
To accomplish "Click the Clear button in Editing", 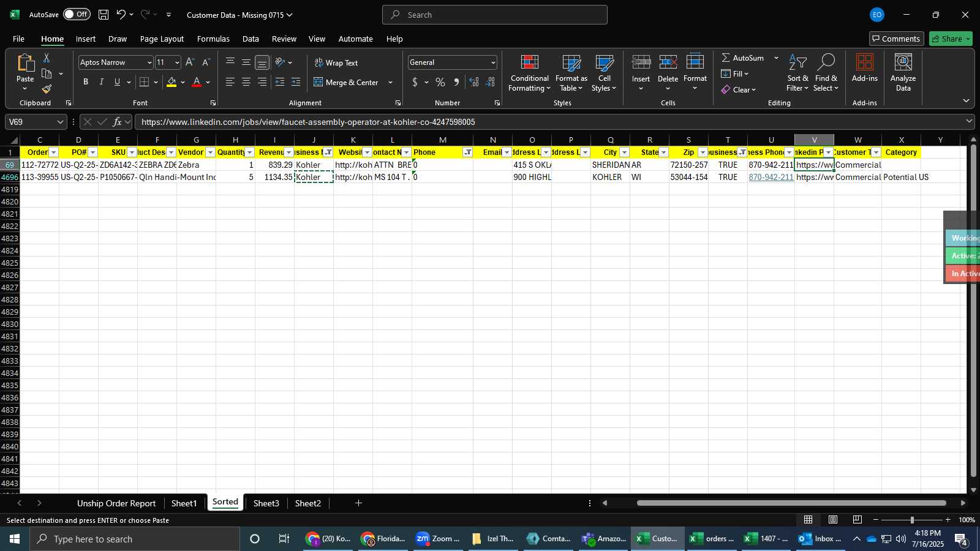I will pos(738,89).
